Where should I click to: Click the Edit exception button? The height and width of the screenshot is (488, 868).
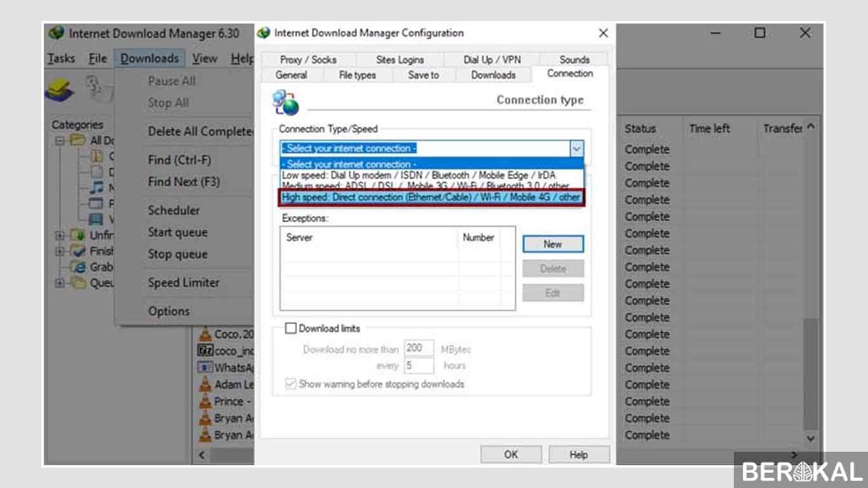point(553,294)
